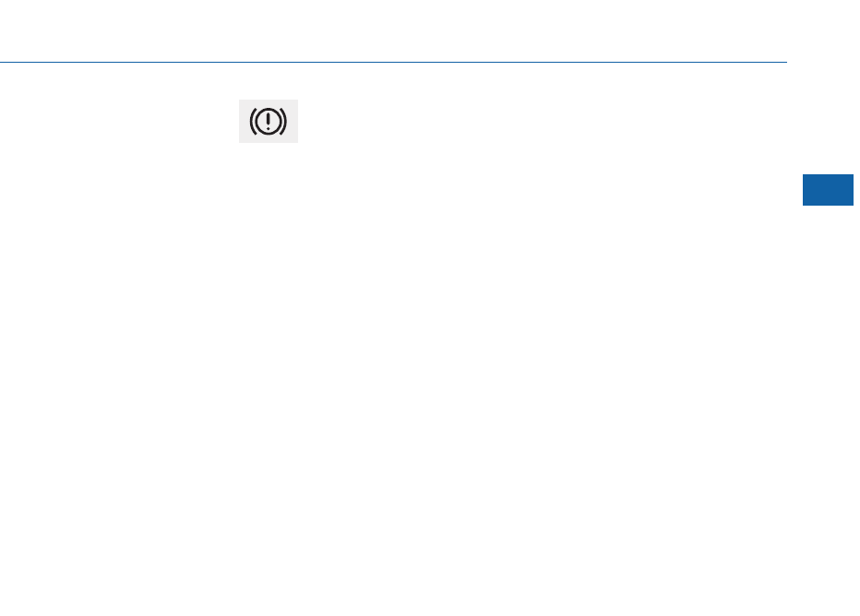Click the solid blue rectangle marker
This screenshot has width=860, height=616.
pyautogui.click(x=829, y=190)
